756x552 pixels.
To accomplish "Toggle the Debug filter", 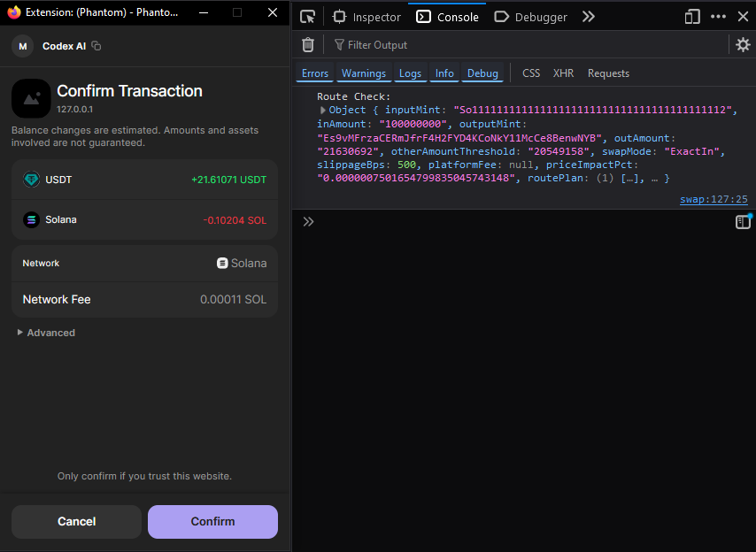I will [482, 73].
